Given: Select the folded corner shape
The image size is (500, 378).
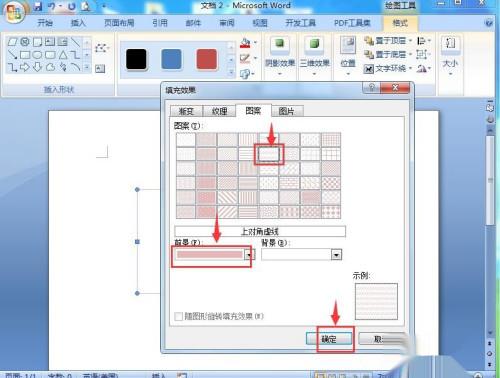Looking at the screenshot, I should click(x=37, y=42).
